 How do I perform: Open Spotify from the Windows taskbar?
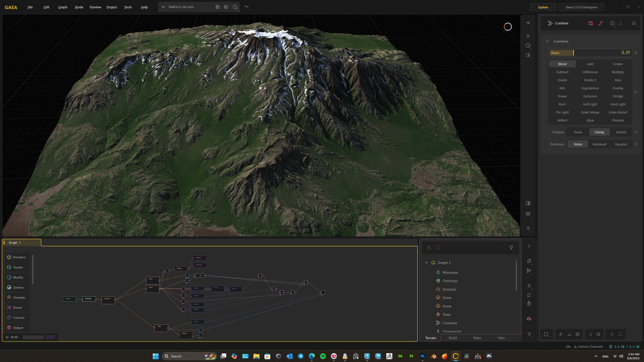click(323, 356)
